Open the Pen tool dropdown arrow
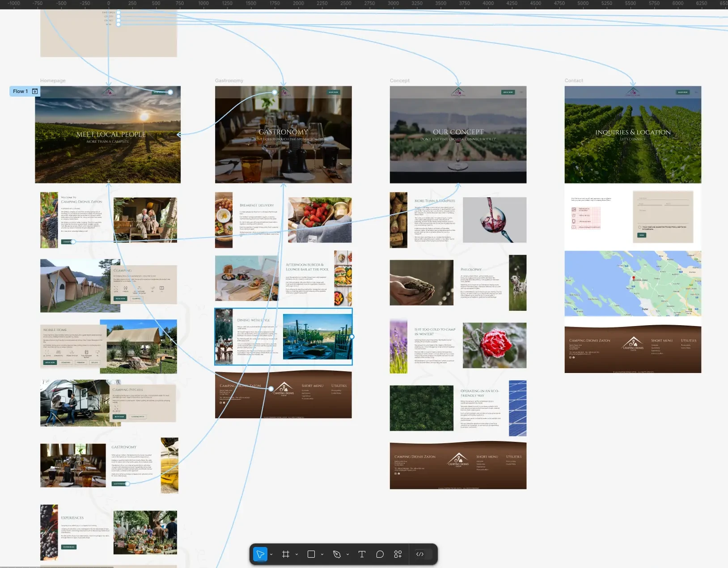 pos(347,555)
